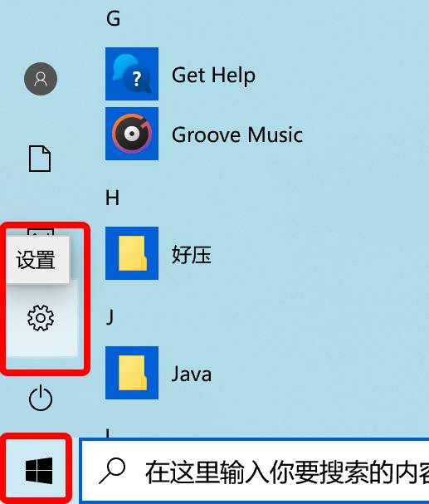Screen dimensions: 429x504
Task: Expand the Java folder by its name
Action: click(192, 374)
